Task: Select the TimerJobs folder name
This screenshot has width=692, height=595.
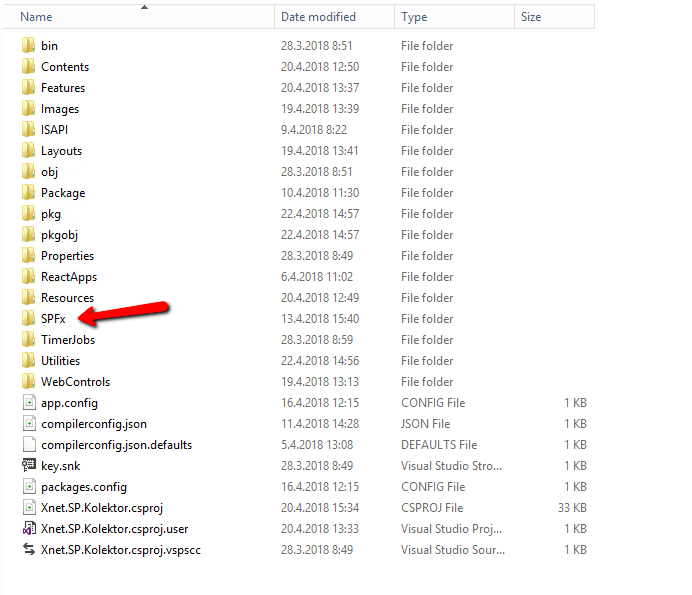Action: (x=68, y=340)
